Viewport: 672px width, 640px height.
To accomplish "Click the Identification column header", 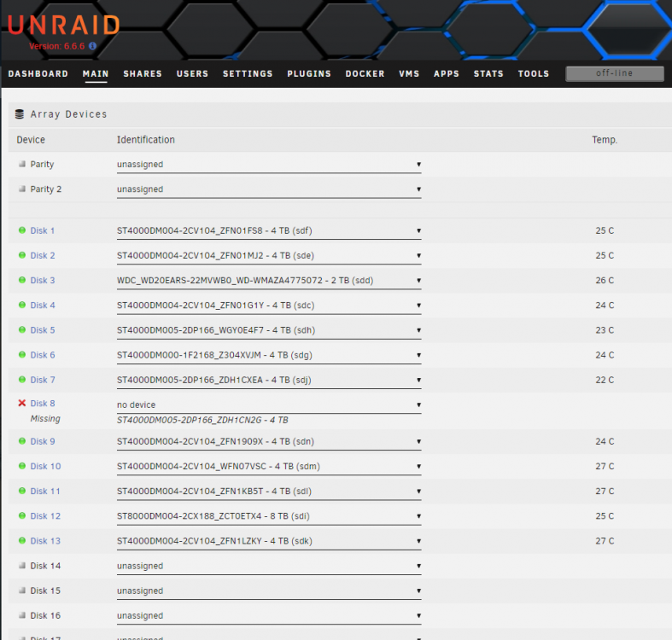I will pyautogui.click(x=146, y=140).
